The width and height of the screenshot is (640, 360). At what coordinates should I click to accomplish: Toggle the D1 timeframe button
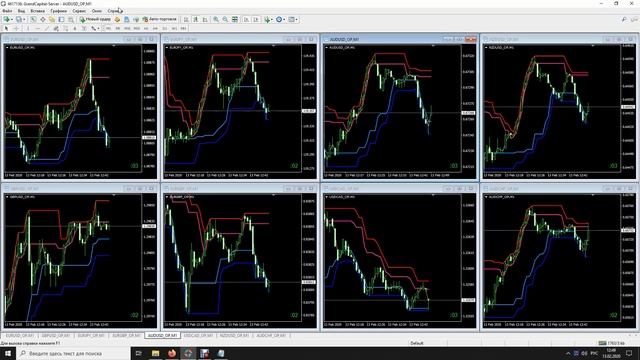pos(165,28)
